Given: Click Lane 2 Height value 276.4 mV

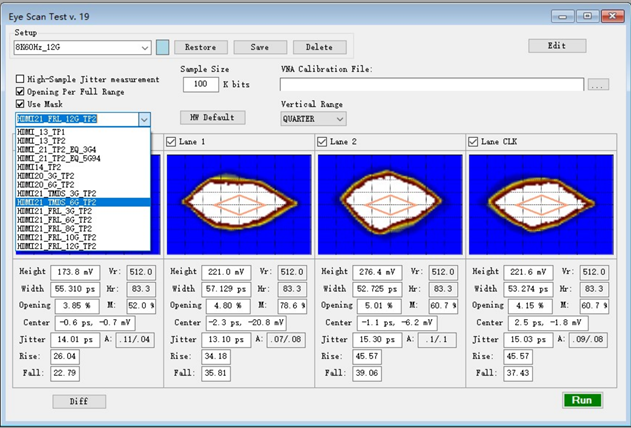Looking at the screenshot, I should click(377, 272).
